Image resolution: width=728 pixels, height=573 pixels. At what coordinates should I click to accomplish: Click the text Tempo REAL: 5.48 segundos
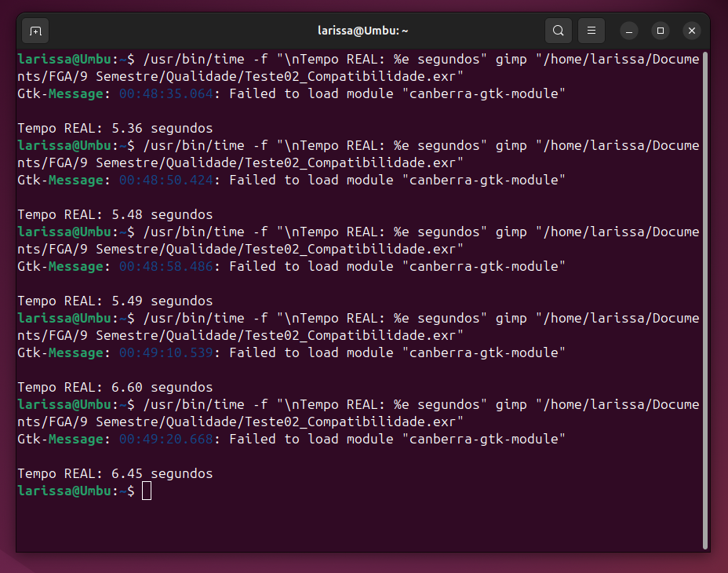coord(115,215)
